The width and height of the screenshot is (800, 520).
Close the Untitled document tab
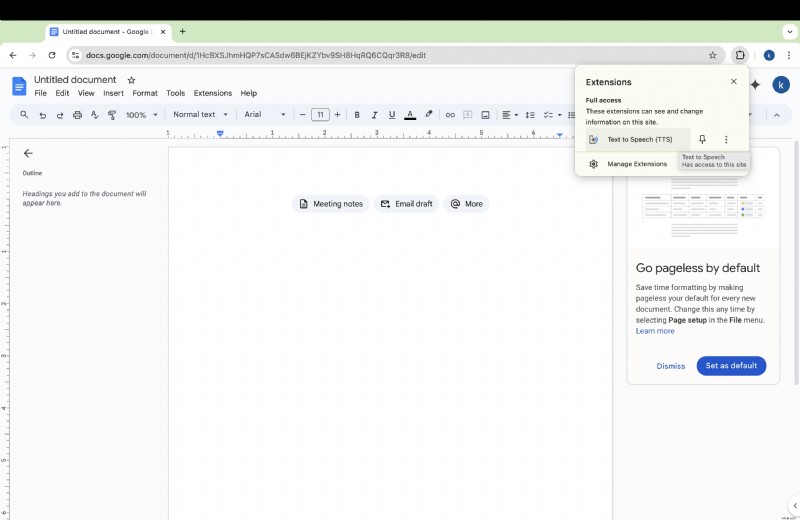coord(163,32)
